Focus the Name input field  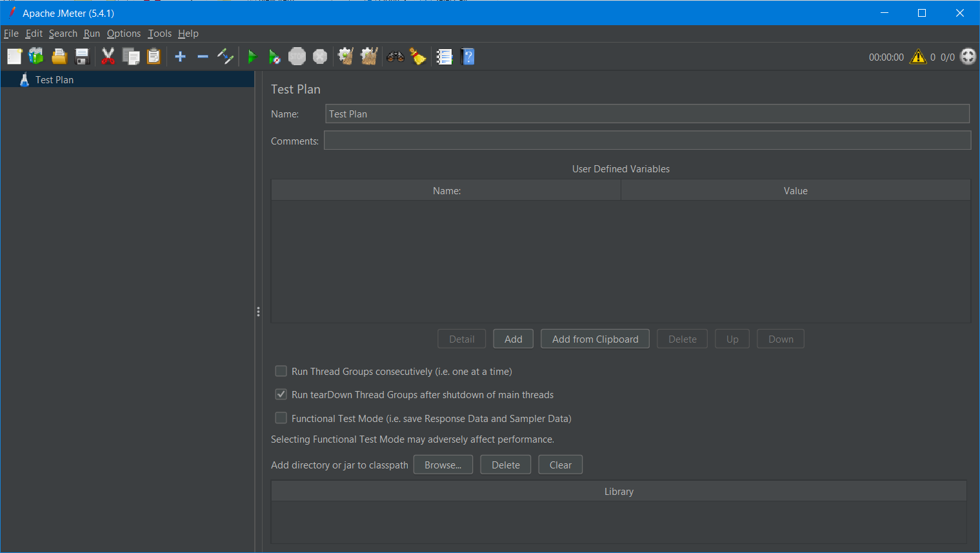click(x=647, y=114)
